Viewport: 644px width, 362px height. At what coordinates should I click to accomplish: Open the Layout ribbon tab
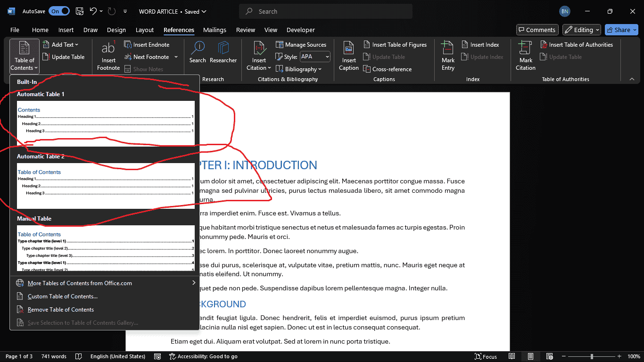pyautogui.click(x=145, y=30)
